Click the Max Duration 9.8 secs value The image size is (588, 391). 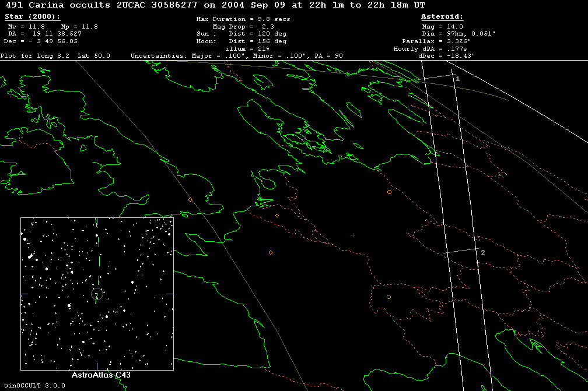pyautogui.click(x=243, y=19)
